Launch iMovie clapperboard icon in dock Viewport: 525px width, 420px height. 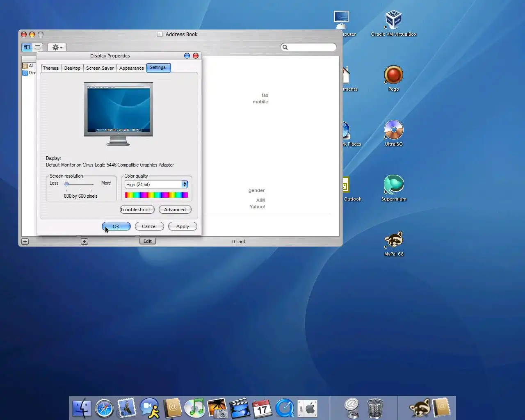(x=240, y=408)
